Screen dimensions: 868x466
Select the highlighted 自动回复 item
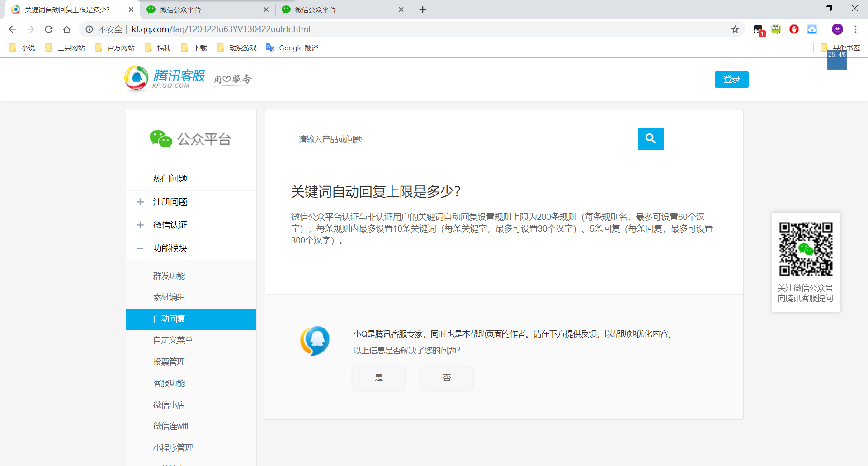tap(191, 319)
